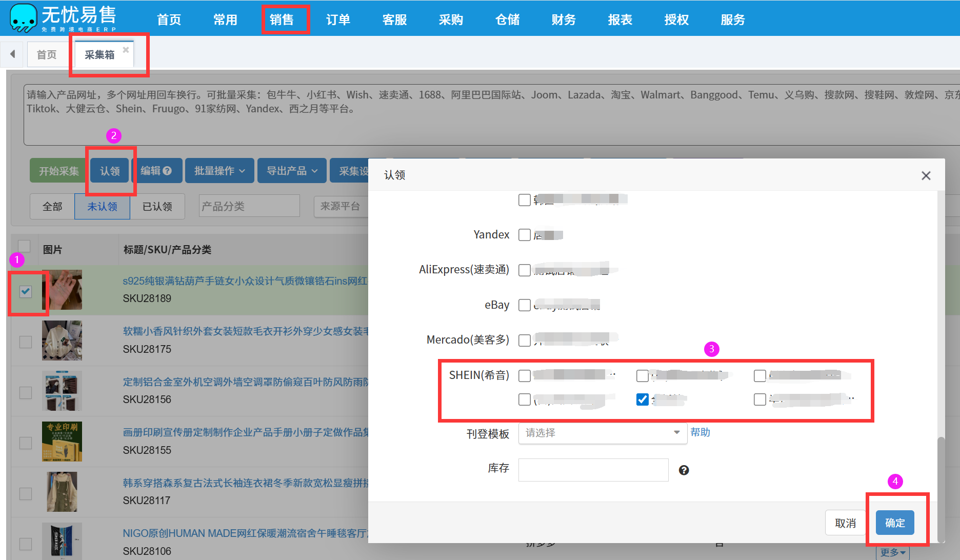
Task: Close the 采集箱 tab with its X icon
Action: [126, 50]
